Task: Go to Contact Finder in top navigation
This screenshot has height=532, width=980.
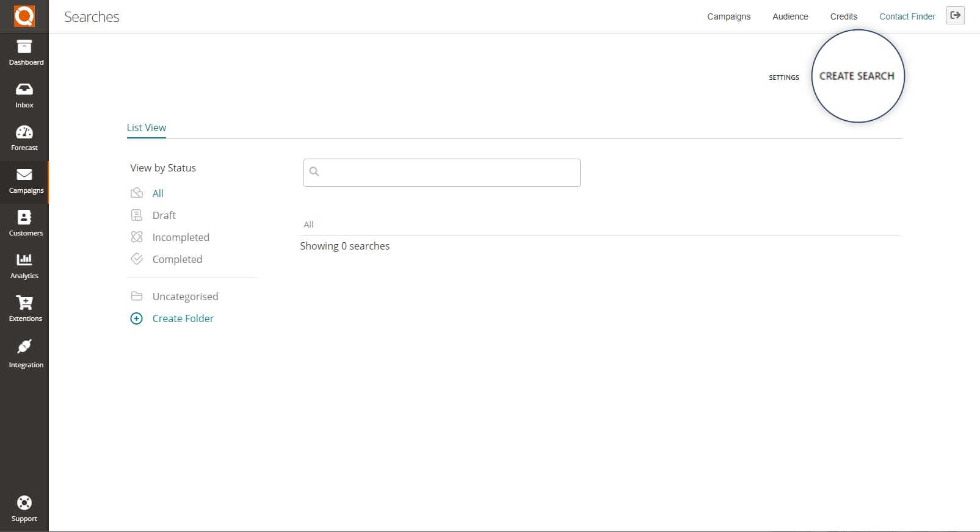Action: coord(907,16)
